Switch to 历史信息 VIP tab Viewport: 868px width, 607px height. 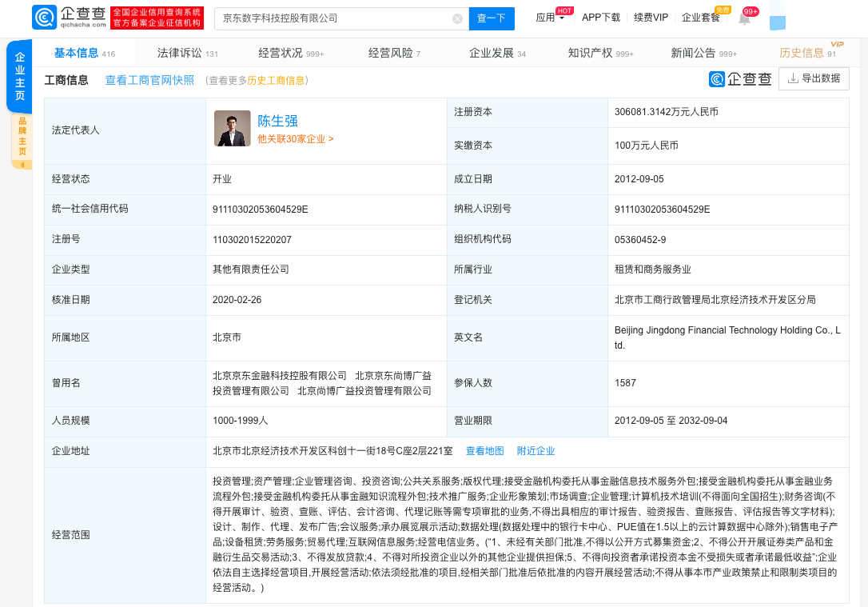click(x=807, y=53)
